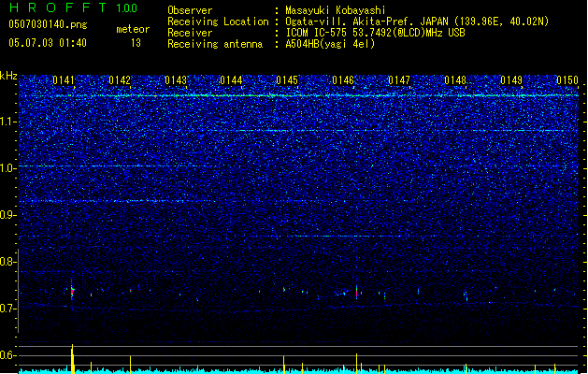Screen dimensions: 588x374
Task: Click the 1.1 frequency axis label
Action: click(7, 122)
